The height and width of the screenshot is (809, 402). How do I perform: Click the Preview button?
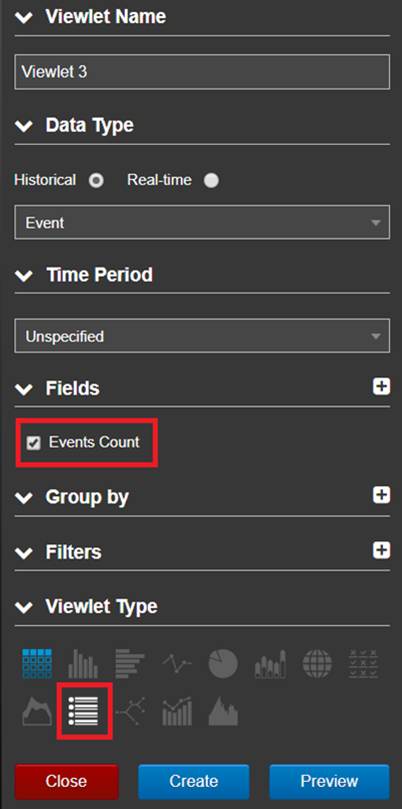[329, 781]
